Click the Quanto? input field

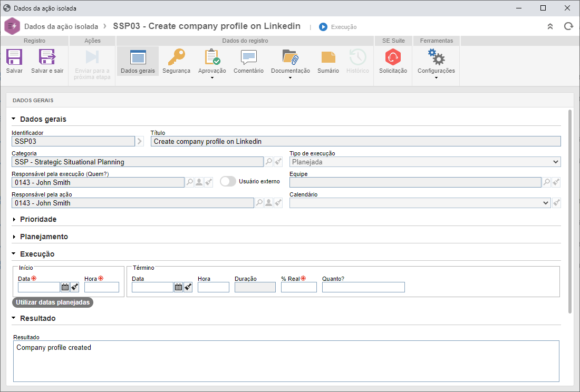363,287
